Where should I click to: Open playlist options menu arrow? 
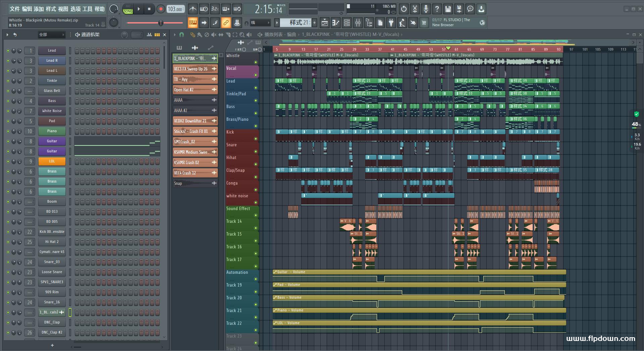click(175, 35)
